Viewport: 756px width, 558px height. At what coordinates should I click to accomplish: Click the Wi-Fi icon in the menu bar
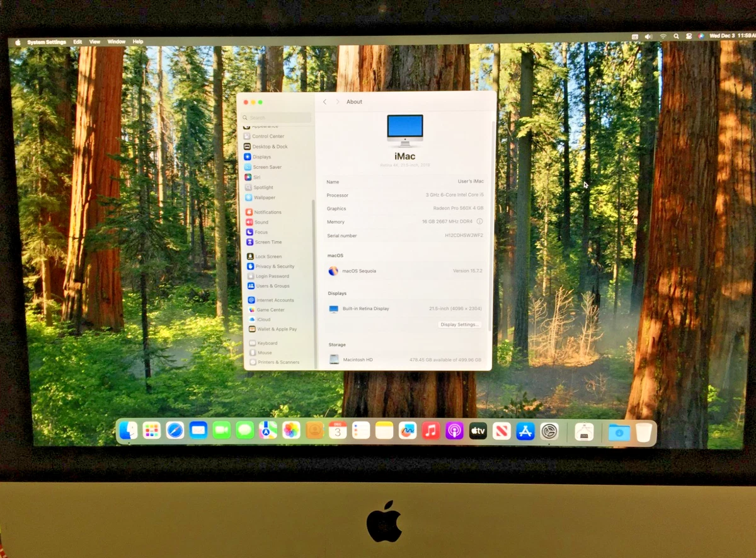point(662,36)
